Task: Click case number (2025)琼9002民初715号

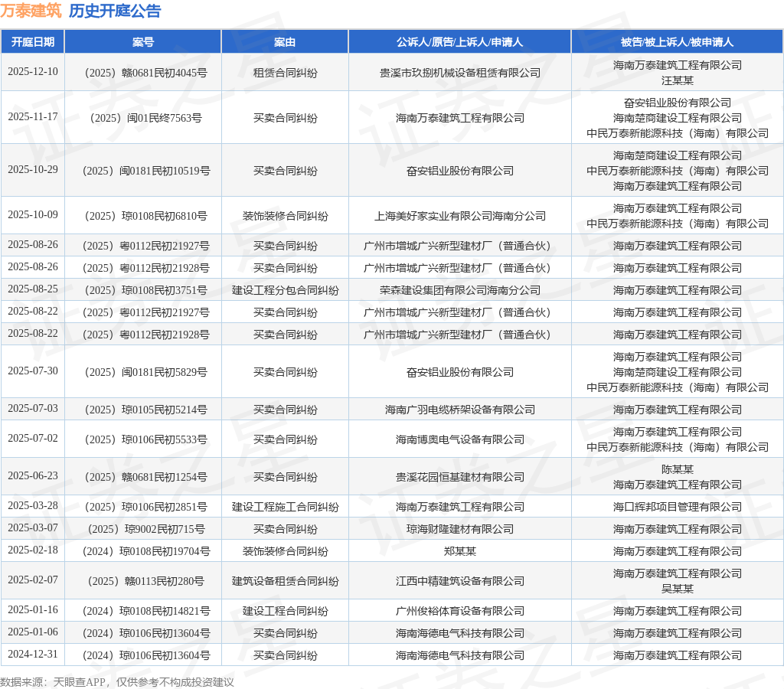Action: pos(145,529)
